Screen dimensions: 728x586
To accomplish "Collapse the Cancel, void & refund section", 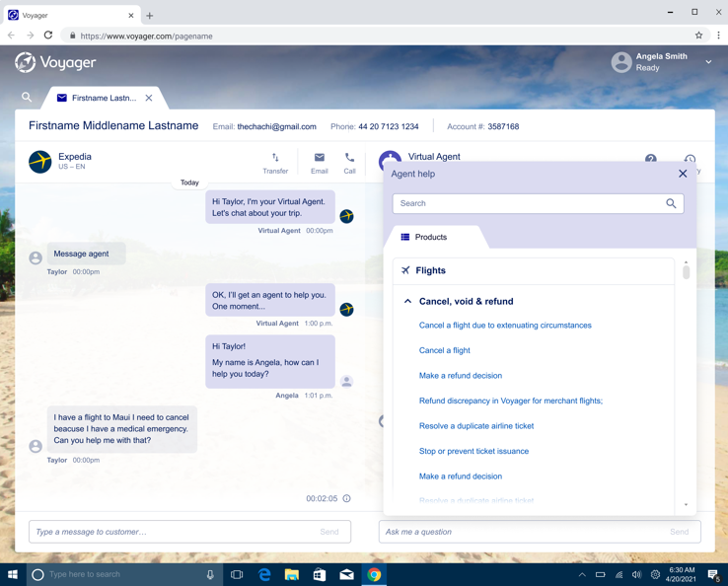I will pos(407,302).
